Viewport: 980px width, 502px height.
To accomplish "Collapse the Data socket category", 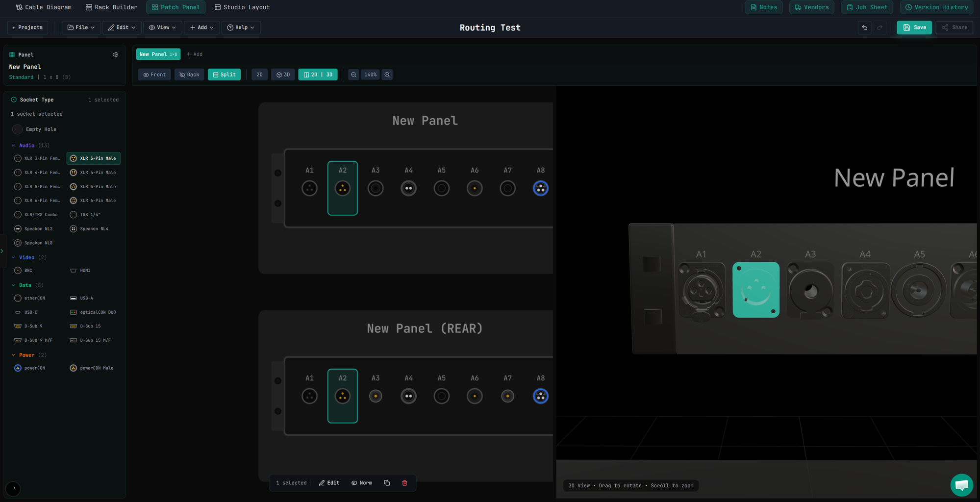I will click(x=27, y=285).
